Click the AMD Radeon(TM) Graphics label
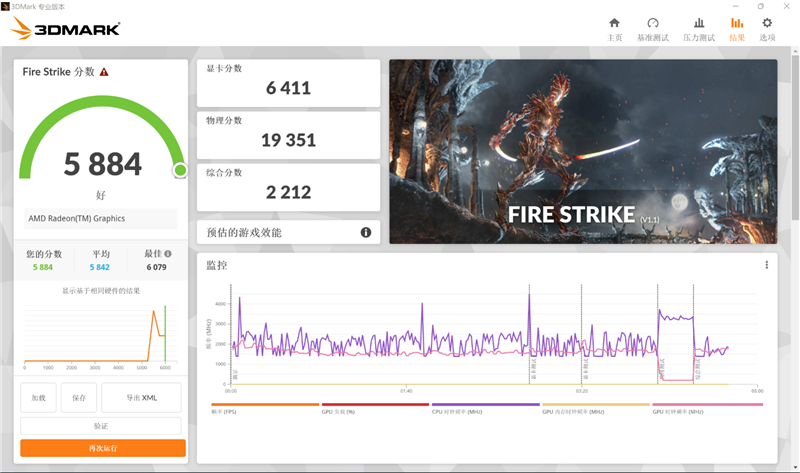 [77, 218]
